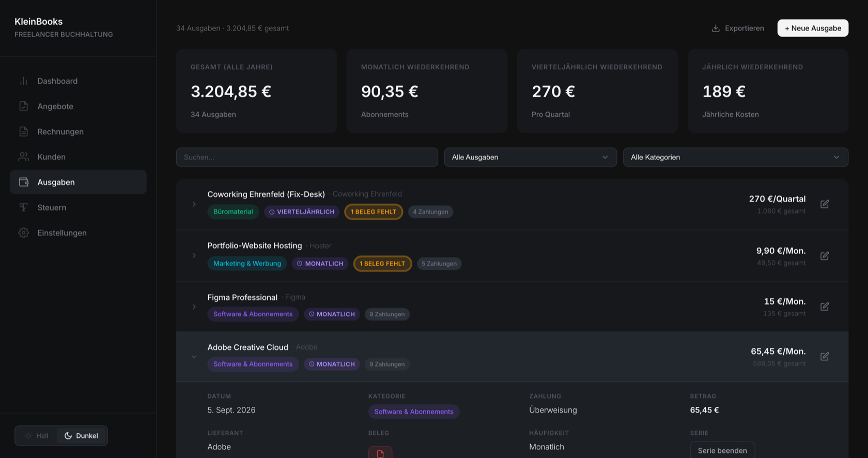Edit the Adobe Creative Cloud expense pencil icon
The image size is (868, 458).
(825, 356)
